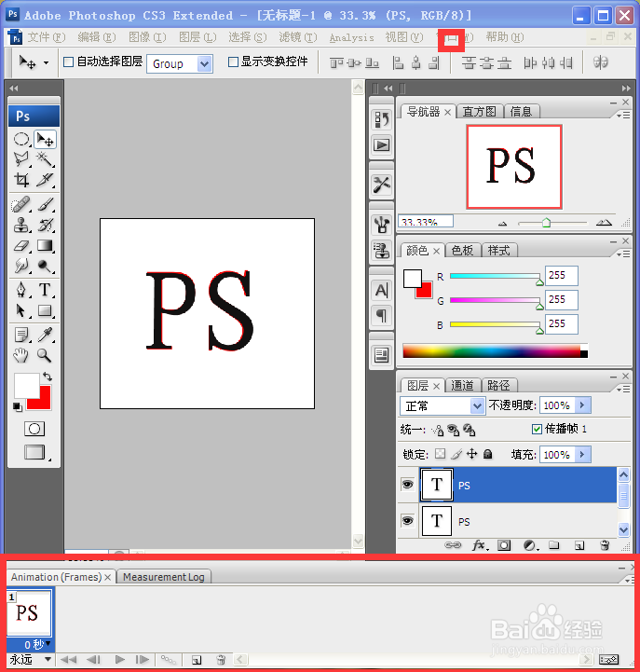Toggle Quick Mask mode
This screenshot has height=672, width=640.
point(34,429)
